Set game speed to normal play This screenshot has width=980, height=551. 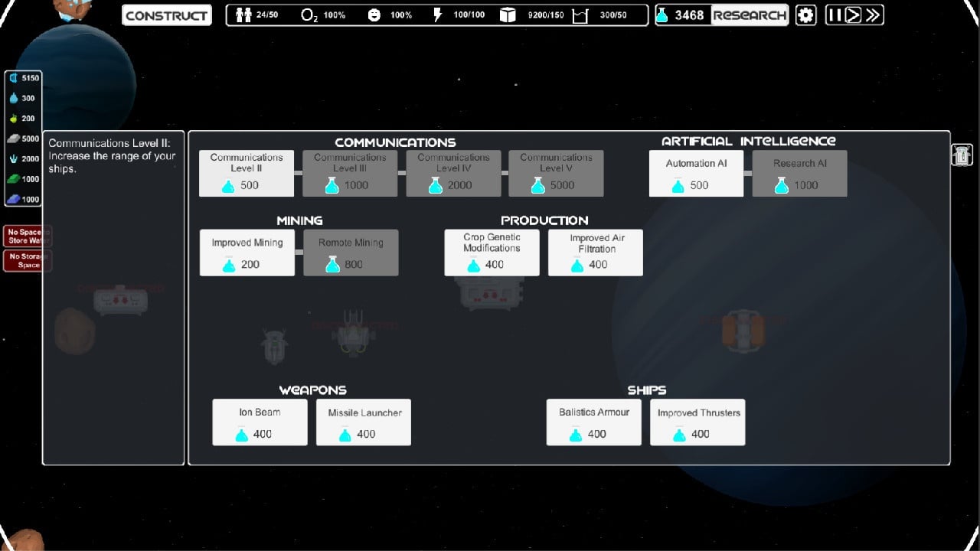tap(853, 15)
